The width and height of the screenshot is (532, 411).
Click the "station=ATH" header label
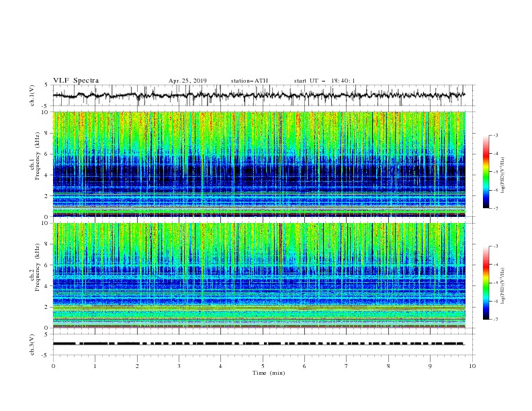click(x=249, y=81)
